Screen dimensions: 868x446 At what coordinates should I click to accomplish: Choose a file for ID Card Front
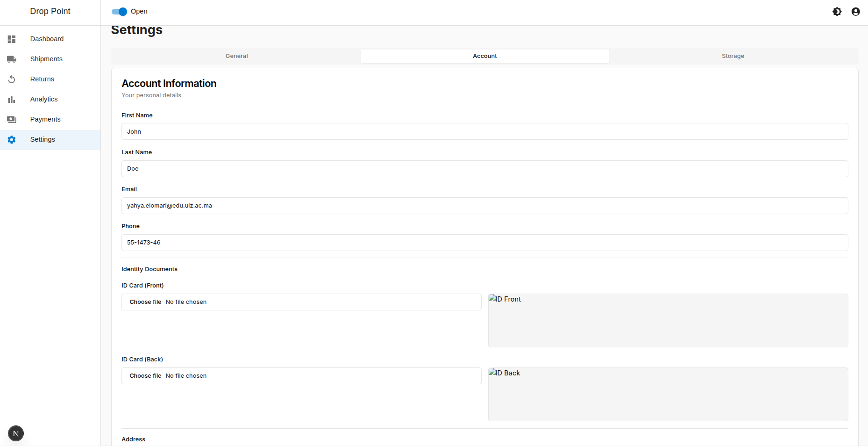pyautogui.click(x=145, y=302)
